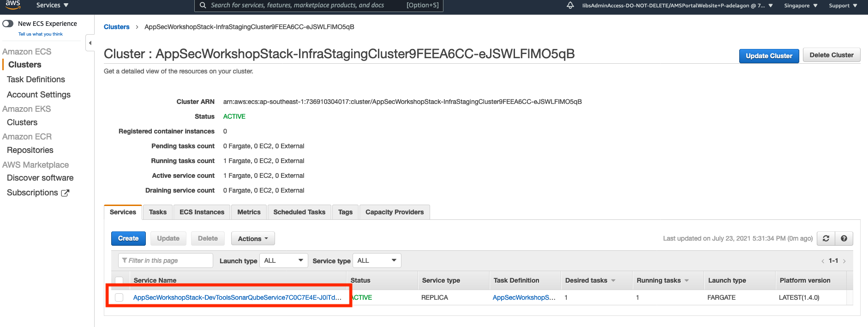Refresh the services list
The height and width of the screenshot is (327, 868).
pyautogui.click(x=826, y=238)
